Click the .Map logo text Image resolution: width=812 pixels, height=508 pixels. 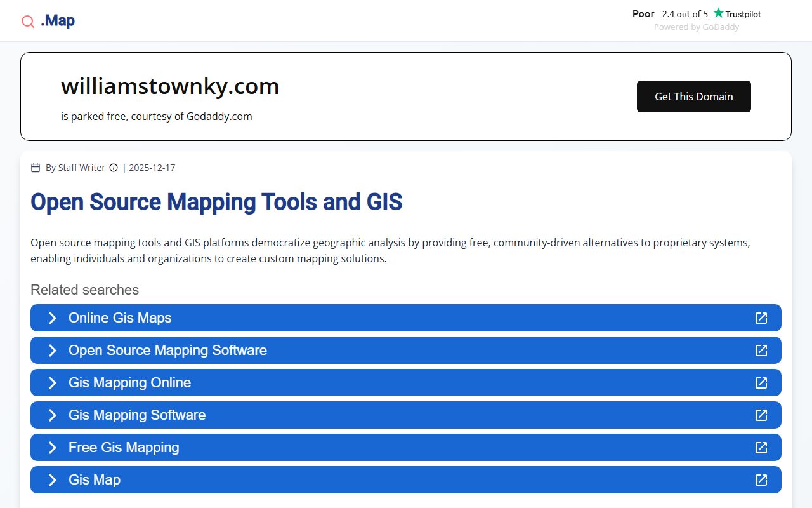coord(58,21)
